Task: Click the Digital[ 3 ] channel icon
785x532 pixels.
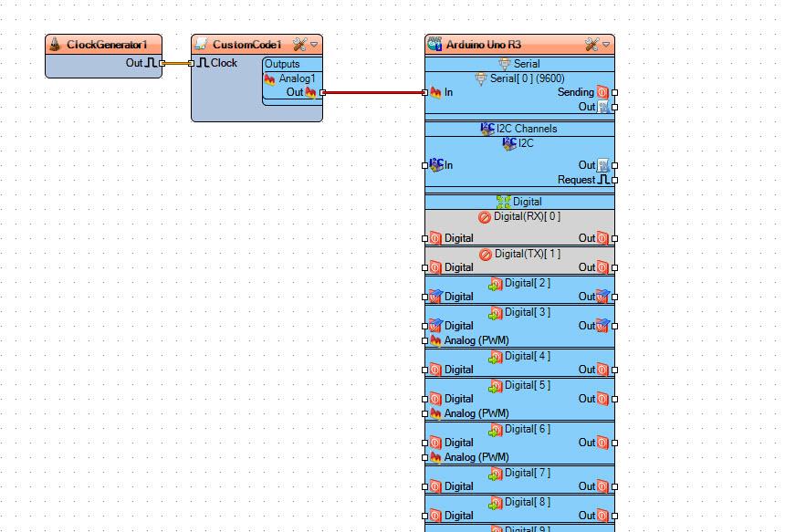Action: coord(495,313)
